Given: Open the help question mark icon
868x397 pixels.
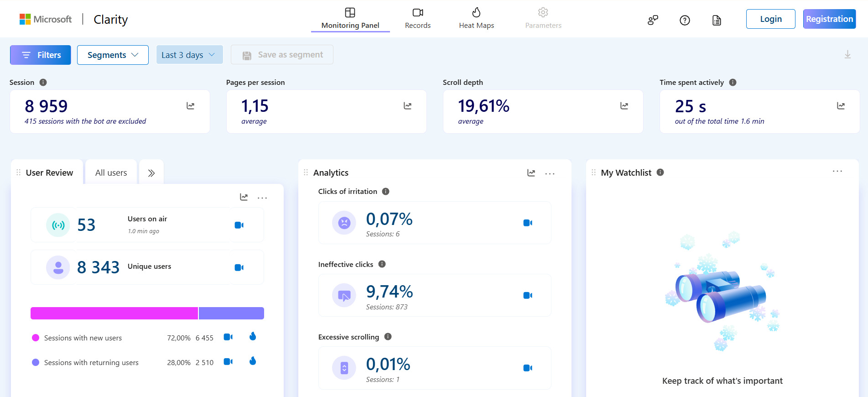Looking at the screenshot, I should (685, 20).
